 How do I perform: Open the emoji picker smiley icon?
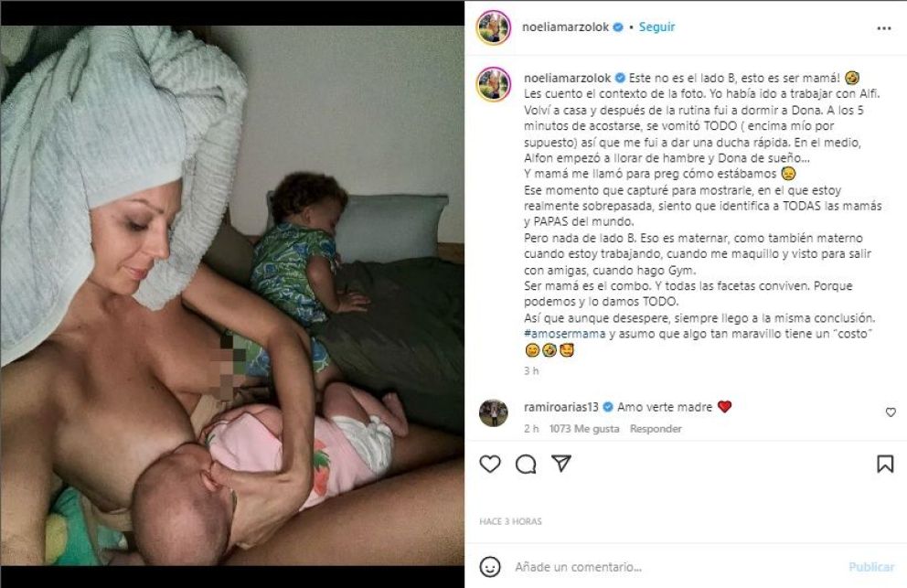point(490,567)
